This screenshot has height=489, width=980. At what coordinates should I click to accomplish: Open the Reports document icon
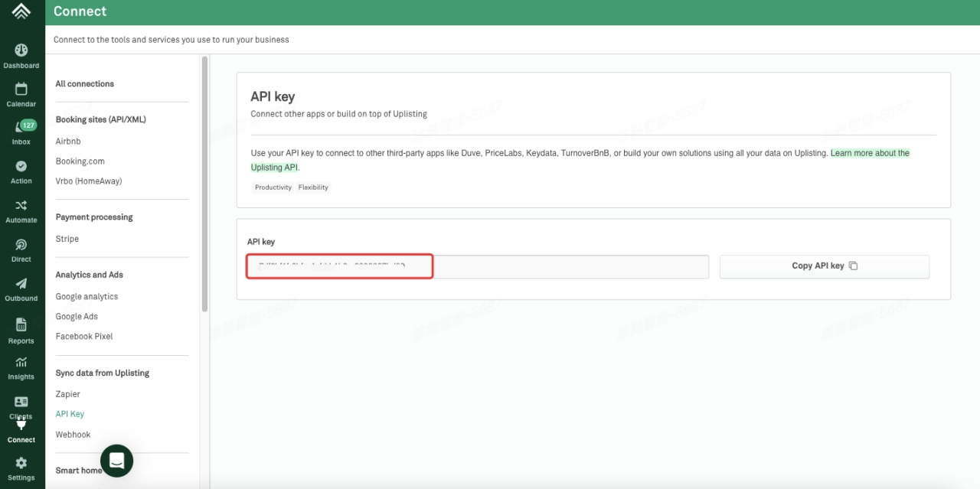tap(21, 330)
